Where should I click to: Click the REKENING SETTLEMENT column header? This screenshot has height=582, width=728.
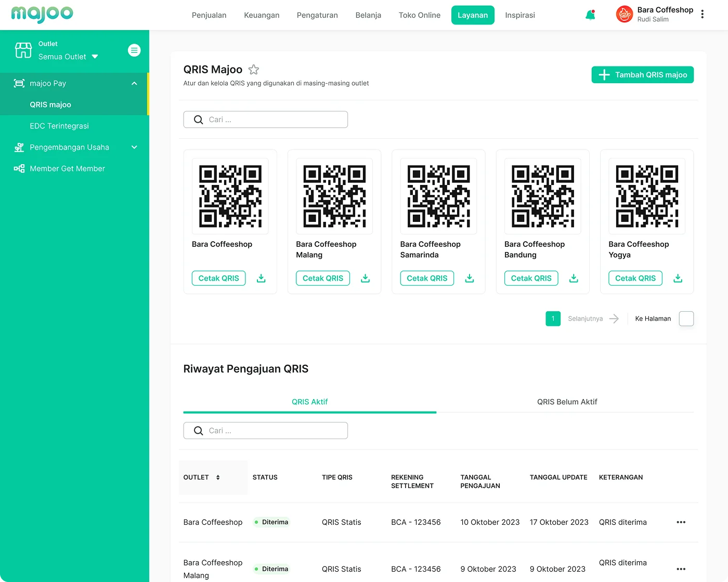412,482
